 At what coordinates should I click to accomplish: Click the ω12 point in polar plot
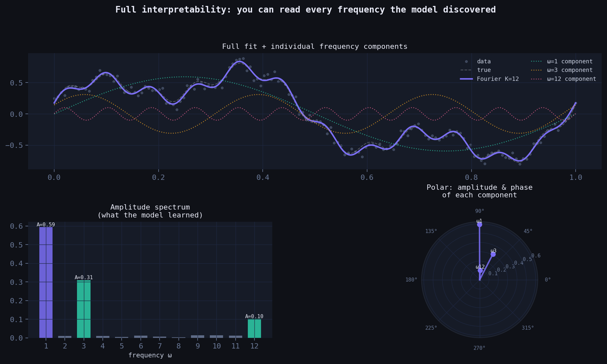coord(480,271)
